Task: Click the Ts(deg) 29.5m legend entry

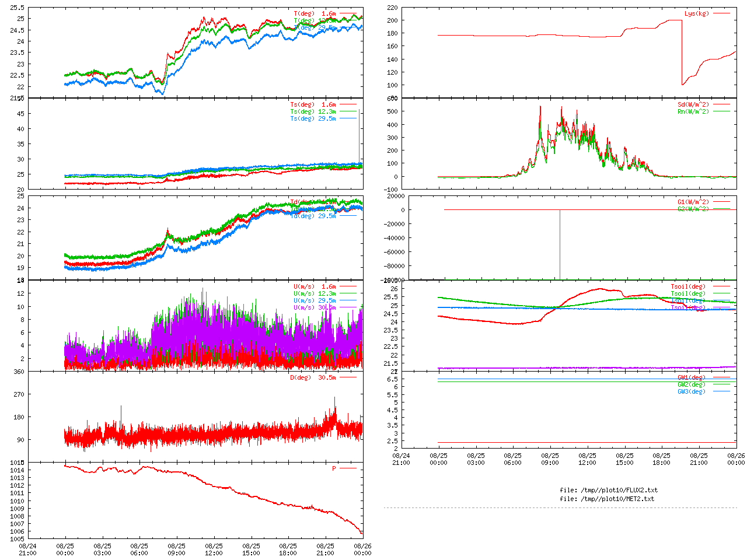Action: pyautogui.click(x=323, y=119)
